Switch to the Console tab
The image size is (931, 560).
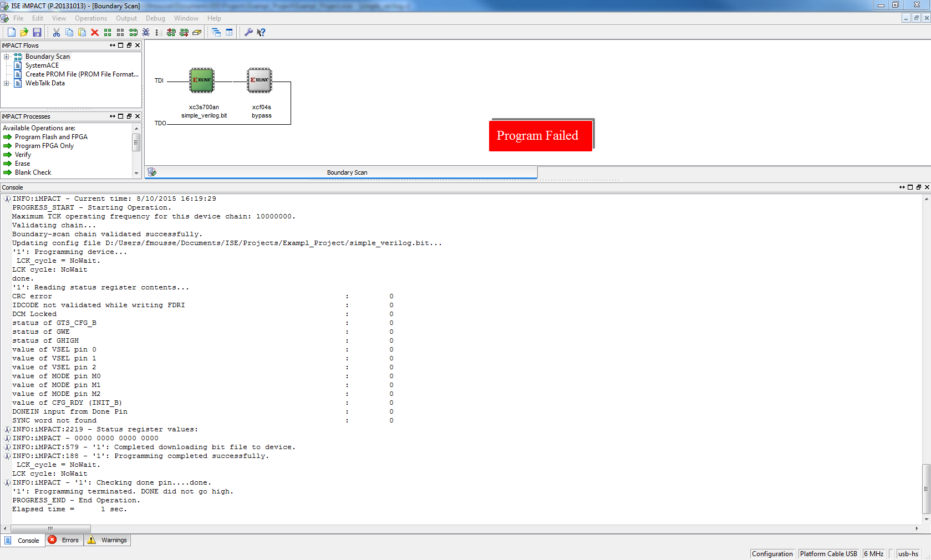point(23,540)
